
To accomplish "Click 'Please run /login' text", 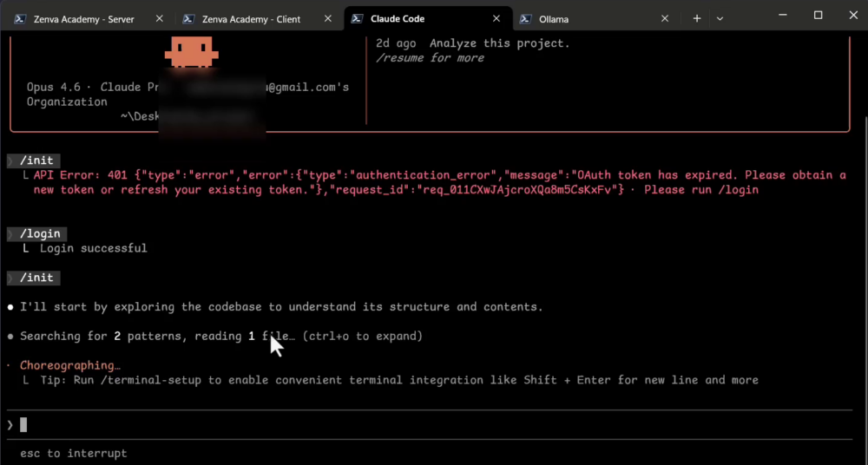I will click(700, 190).
